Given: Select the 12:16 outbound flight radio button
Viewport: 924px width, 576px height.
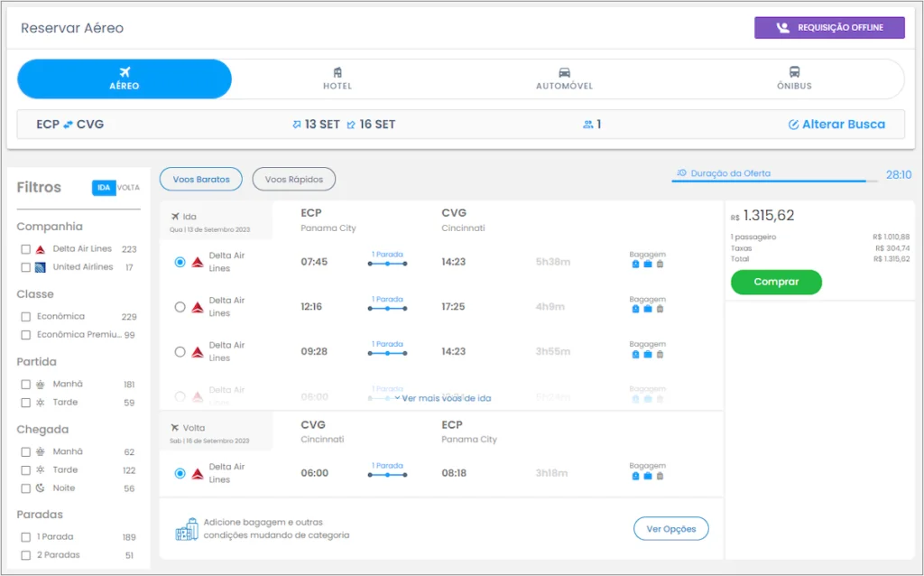Looking at the screenshot, I should click(x=179, y=305).
